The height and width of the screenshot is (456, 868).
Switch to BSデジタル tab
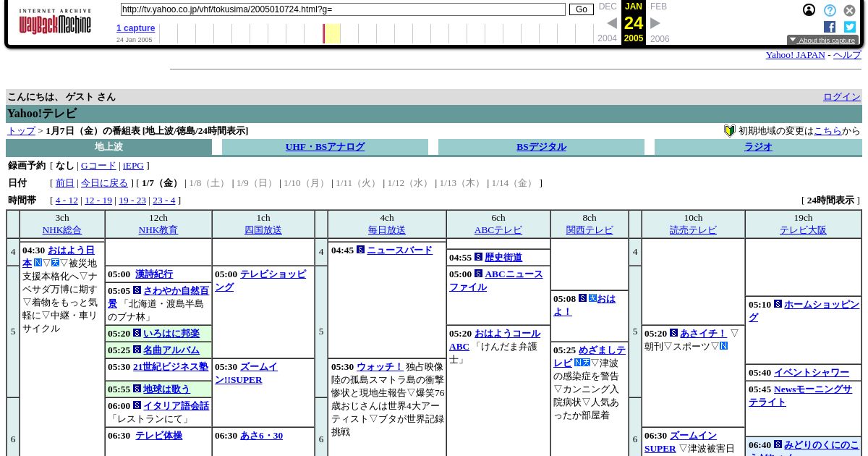click(541, 147)
